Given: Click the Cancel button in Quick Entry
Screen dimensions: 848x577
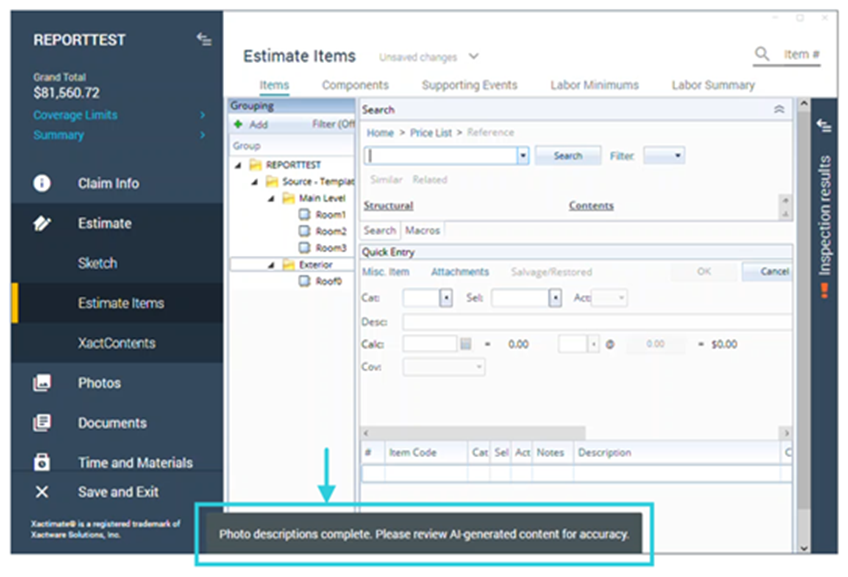Looking at the screenshot, I should (768, 271).
